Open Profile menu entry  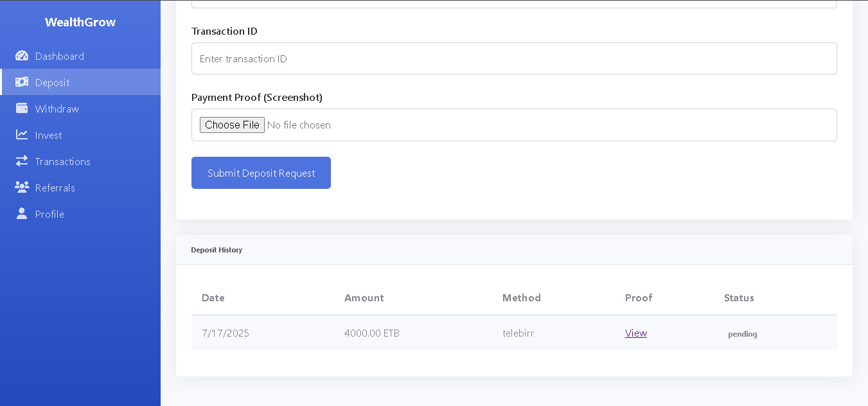point(80,214)
